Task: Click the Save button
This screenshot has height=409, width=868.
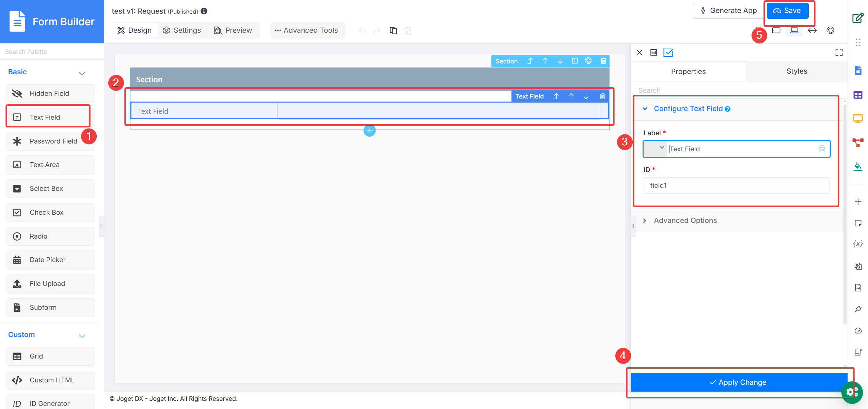Action: pyautogui.click(x=787, y=11)
